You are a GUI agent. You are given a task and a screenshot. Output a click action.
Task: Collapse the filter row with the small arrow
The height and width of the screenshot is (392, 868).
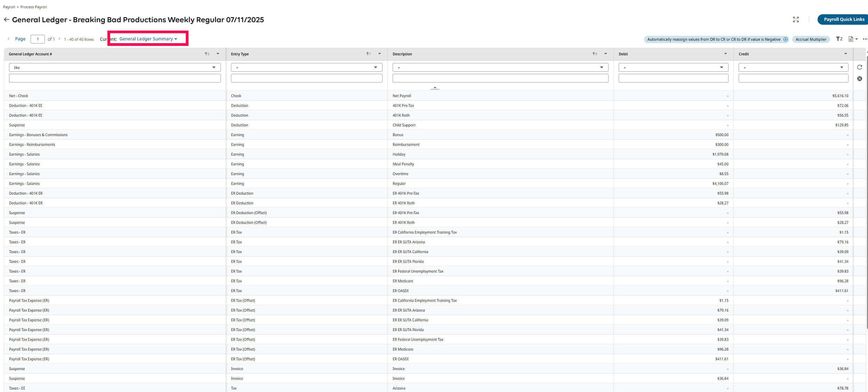435,88
